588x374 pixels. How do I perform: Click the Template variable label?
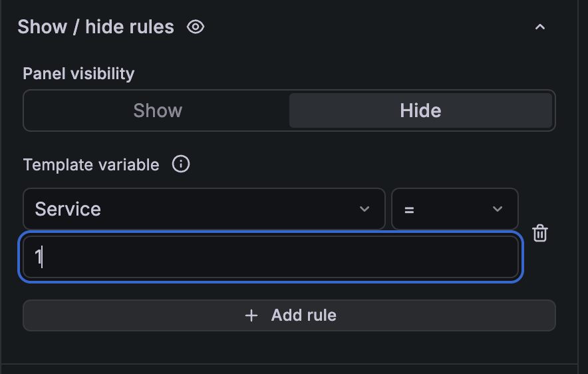click(91, 164)
